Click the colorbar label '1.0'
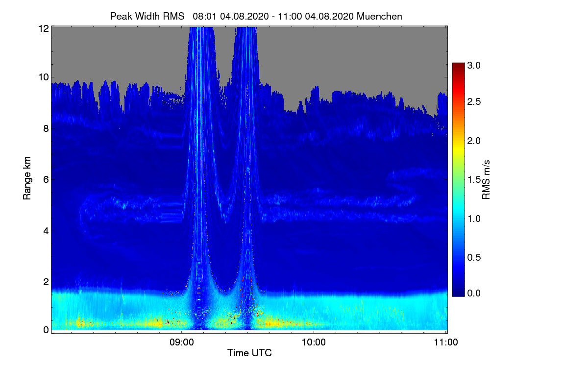The height and width of the screenshot is (392, 588). click(x=474, y=219)
